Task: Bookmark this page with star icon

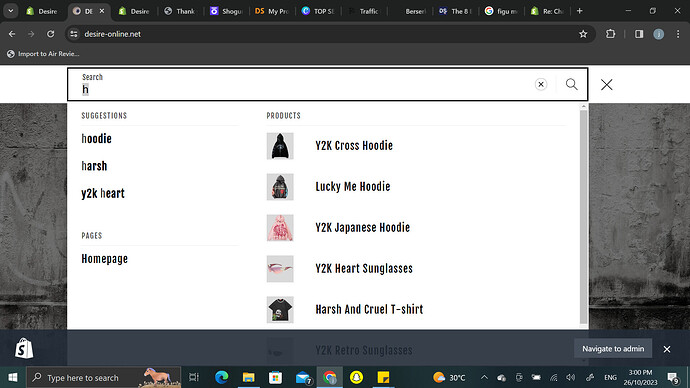Action: tap(583, 34)
